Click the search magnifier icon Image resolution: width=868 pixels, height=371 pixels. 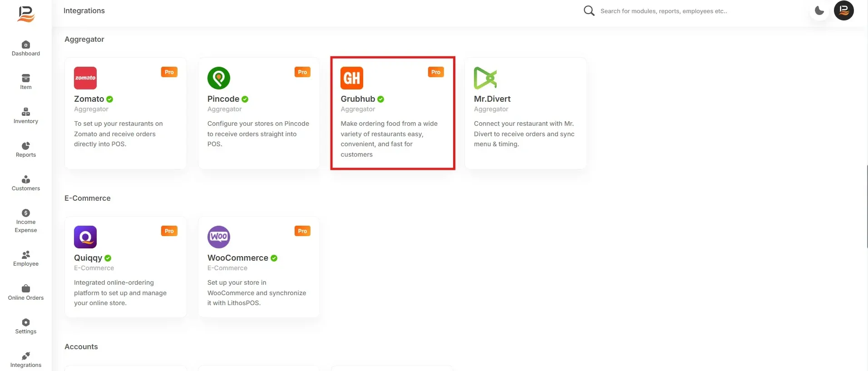pyautogui.click(x=589, y=11)
